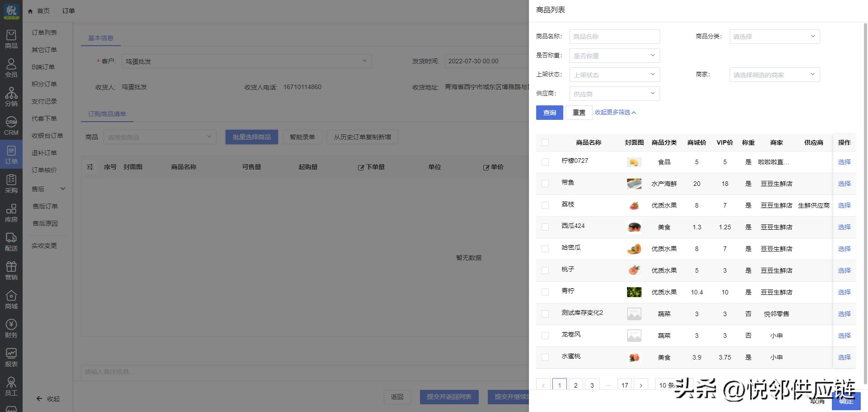Viewport: 868px width, 412px height.
Task: Switch to the 订购商品清单 tab
Action: (106, 114)
